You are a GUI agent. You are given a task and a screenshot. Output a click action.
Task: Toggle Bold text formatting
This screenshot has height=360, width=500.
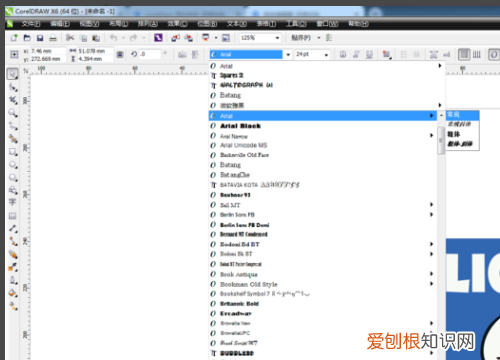[343, 54]
